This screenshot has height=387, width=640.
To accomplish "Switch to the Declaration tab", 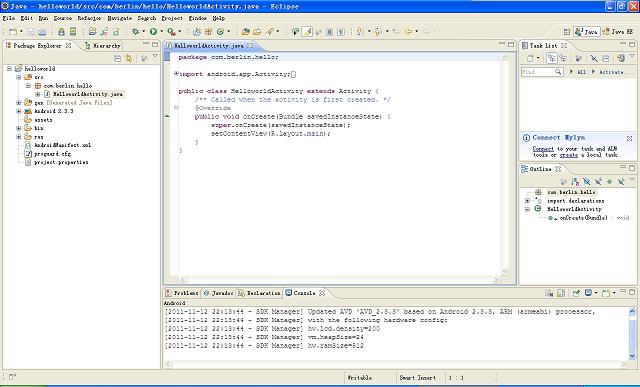I will point(260,293).
